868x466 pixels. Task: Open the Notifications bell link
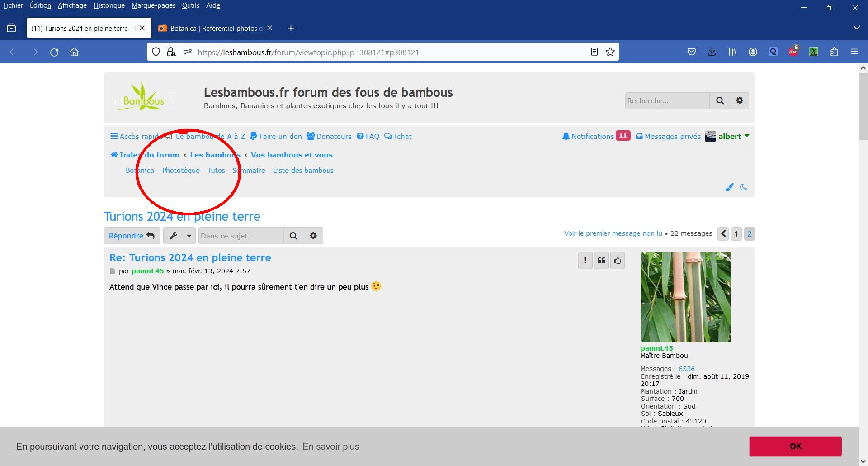(588, 136)
